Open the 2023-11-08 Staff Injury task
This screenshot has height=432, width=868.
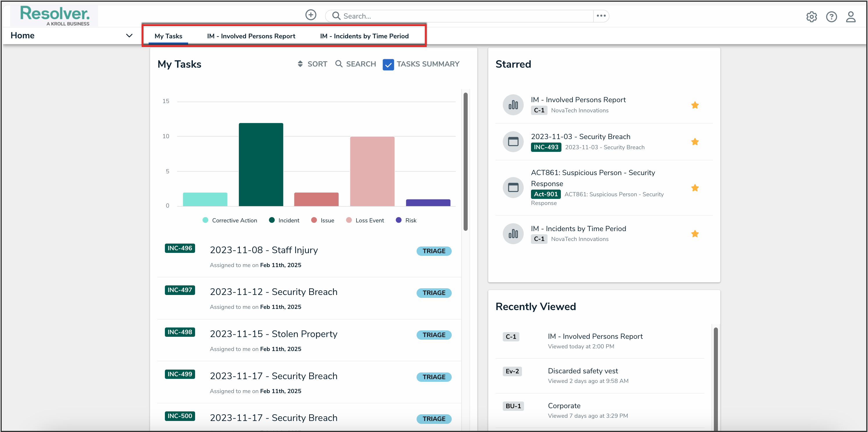[264, 250]
